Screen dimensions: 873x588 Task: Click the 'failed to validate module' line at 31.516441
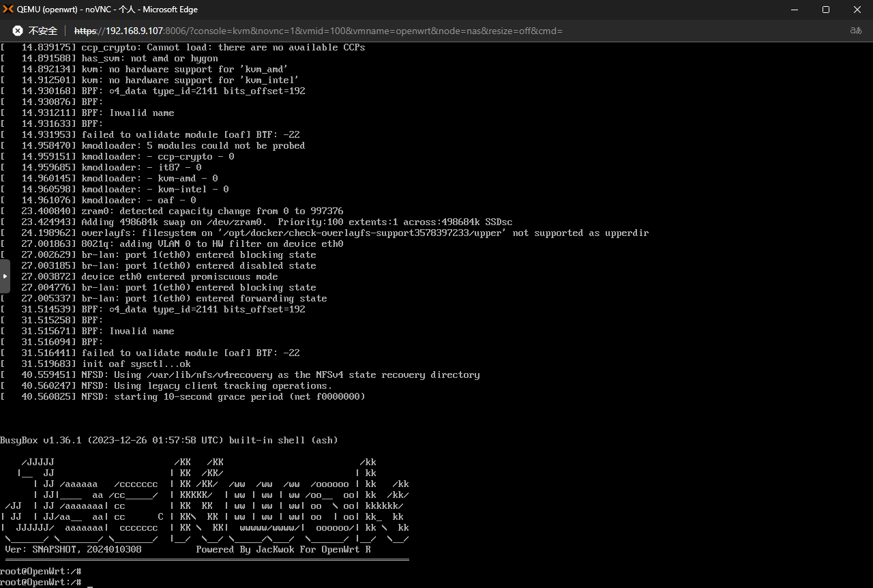tap(150, 353)
